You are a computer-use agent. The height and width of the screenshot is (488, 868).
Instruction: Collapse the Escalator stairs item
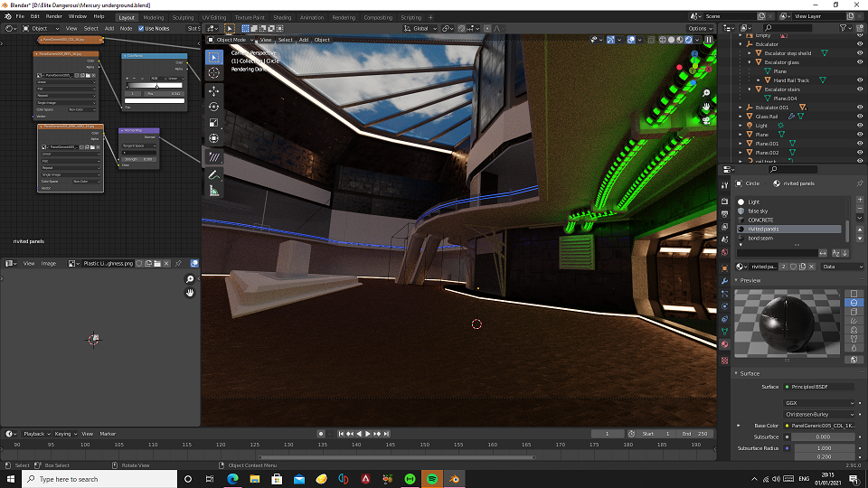click(x=750, y=89)
